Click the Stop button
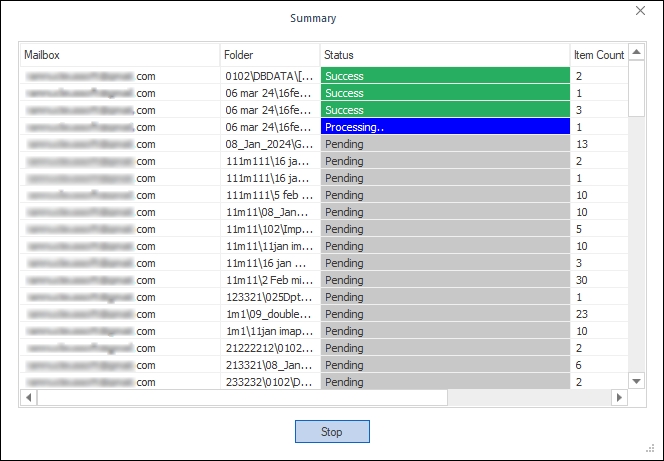The height and width of the screenshot is (461, 664). click(332, 432)
